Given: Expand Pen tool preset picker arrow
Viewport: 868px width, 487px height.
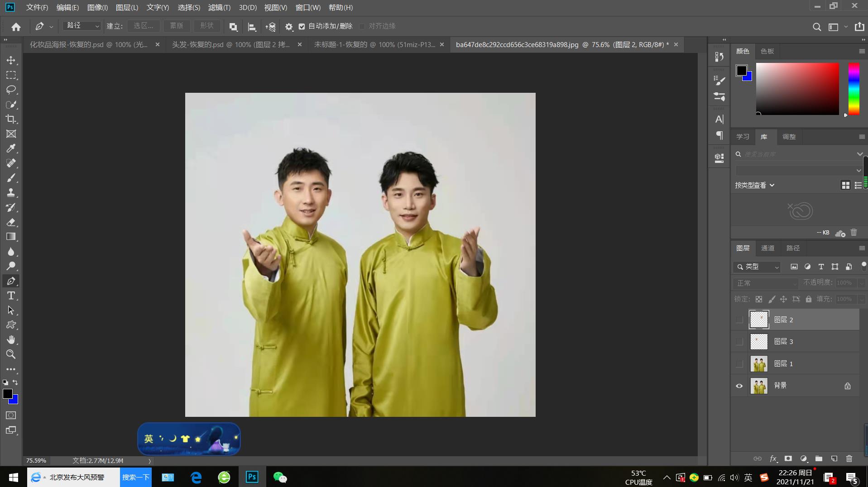Looking at the screenshot, I should 51,27.
